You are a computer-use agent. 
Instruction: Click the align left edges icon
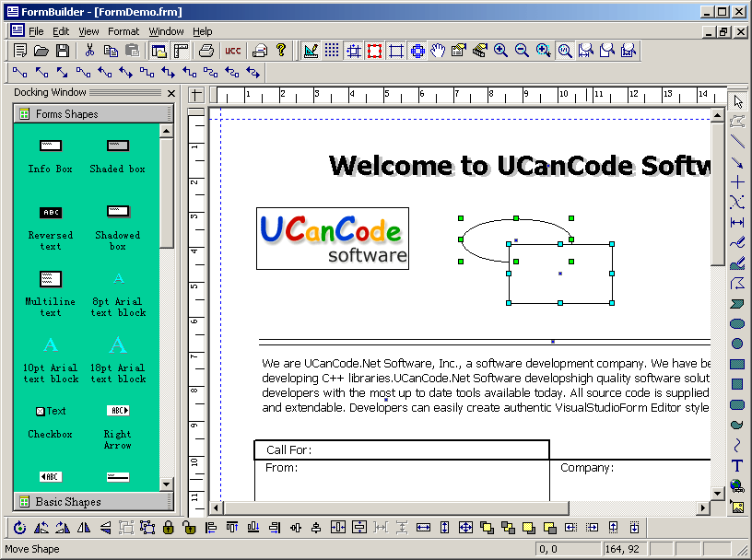coord(210,528)
